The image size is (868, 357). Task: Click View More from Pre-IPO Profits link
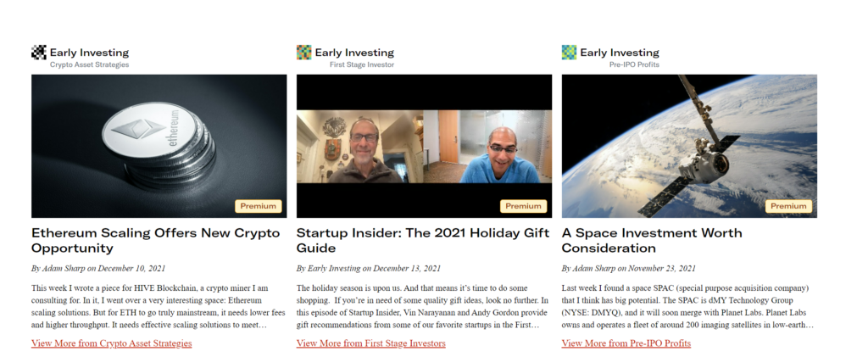click(x=626, y=343)
